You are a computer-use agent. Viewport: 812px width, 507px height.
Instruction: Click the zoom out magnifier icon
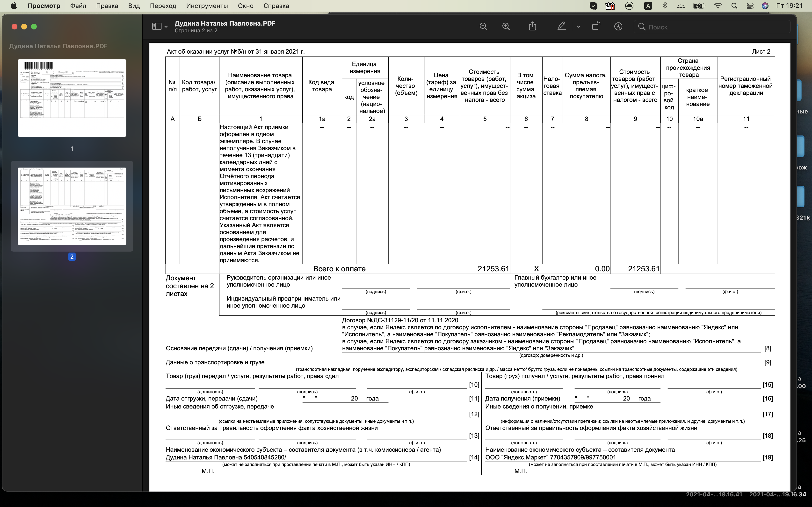coord(483,27)
